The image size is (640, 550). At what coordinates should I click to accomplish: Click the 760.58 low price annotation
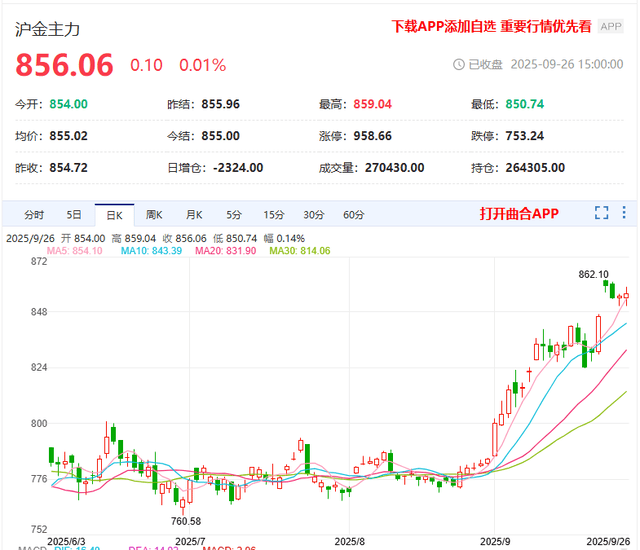pos(186,521)
